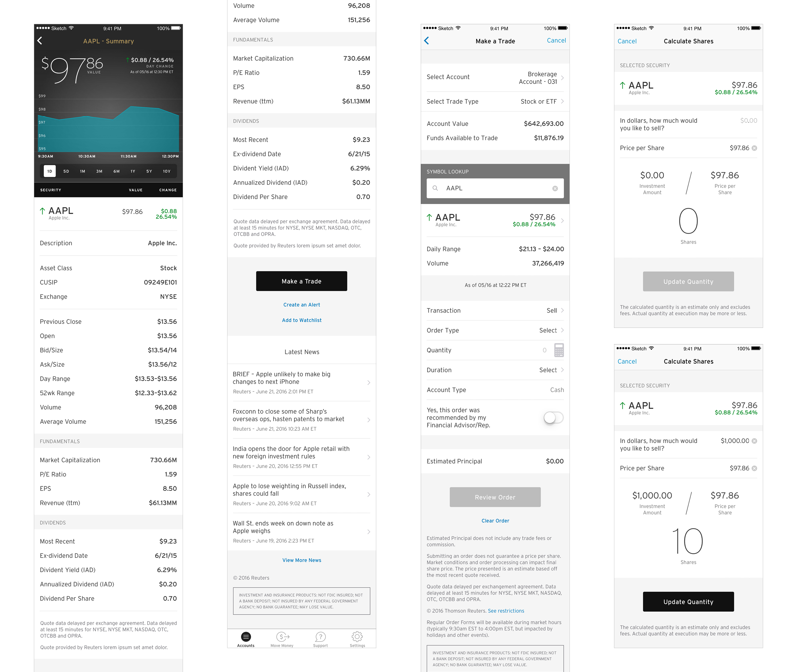Click the black Update Quantity button
The image size is (797, 672).
(x=688, y=602)
